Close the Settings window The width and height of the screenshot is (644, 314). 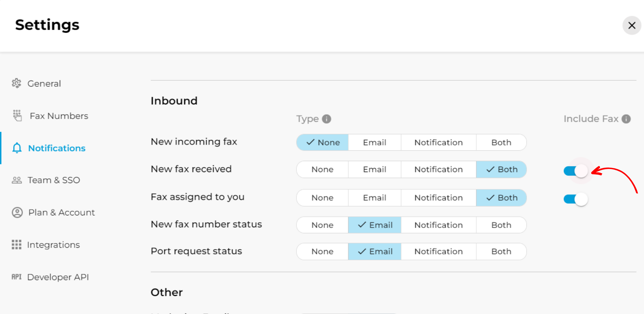click(x=632, y=25)
